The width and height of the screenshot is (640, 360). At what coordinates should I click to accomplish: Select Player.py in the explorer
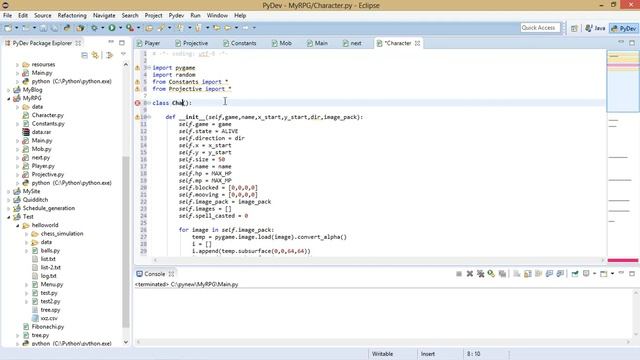tap(43, 166)
